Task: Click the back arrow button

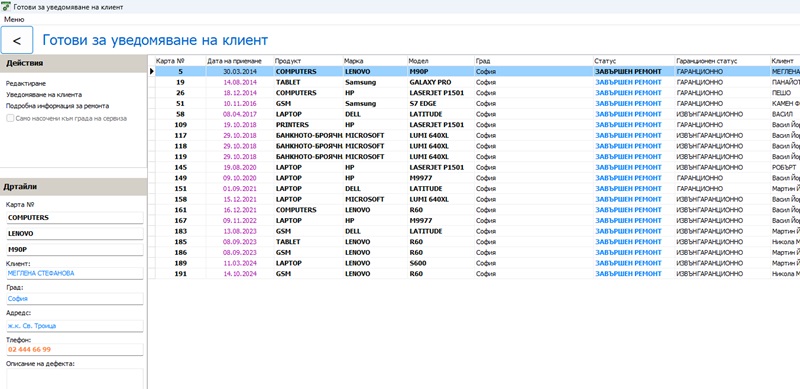Action: [x=17, y=40]
